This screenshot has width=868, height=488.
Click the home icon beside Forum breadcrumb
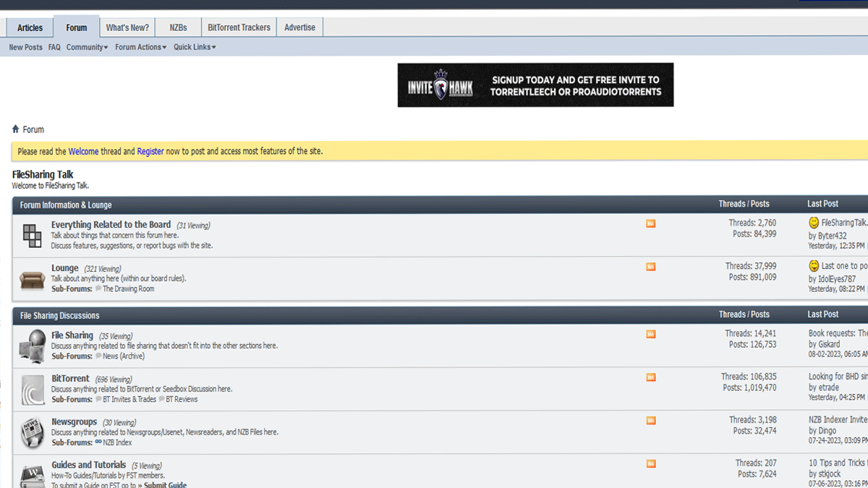[x=16, y=129]
